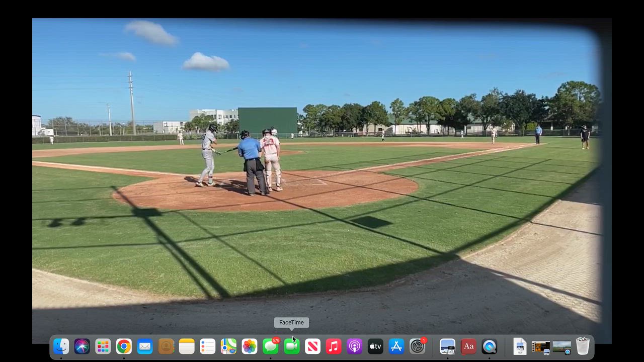Open the Music app
The image size is (644, 362).
(334, 346)
